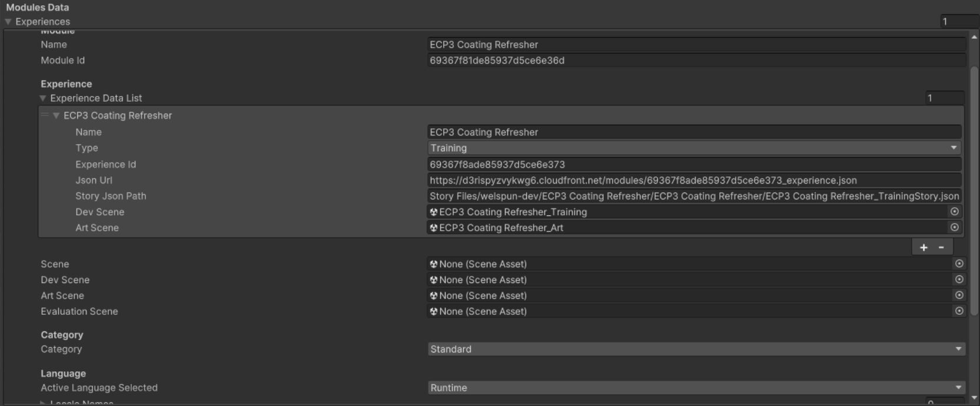Click the plus icon to add list element
The image size is (980, 406).
(x=923, y=248)
